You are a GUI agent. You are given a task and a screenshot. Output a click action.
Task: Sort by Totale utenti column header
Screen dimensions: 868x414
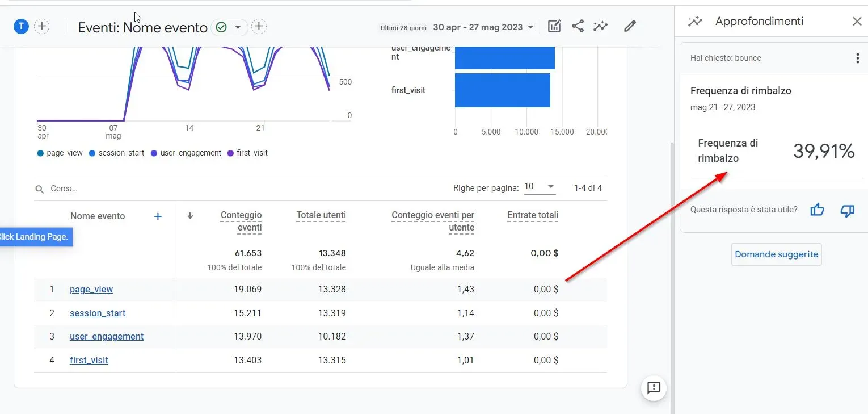coord(321,215)
